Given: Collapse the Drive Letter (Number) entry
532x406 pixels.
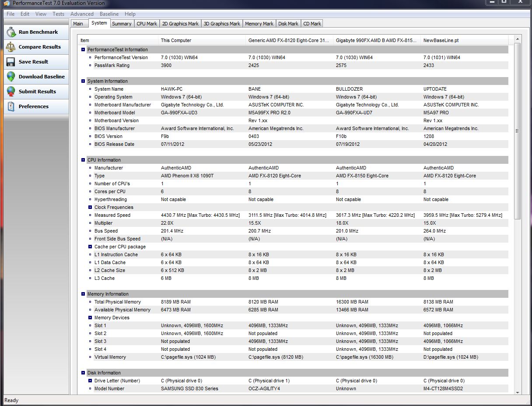Looking at the screenshot, I should point(90,381).
